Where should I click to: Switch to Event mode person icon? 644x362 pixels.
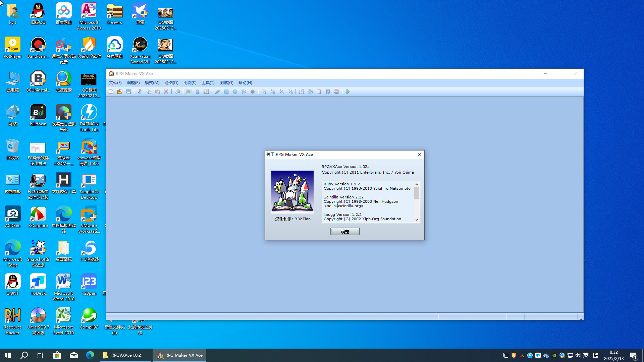198,92
